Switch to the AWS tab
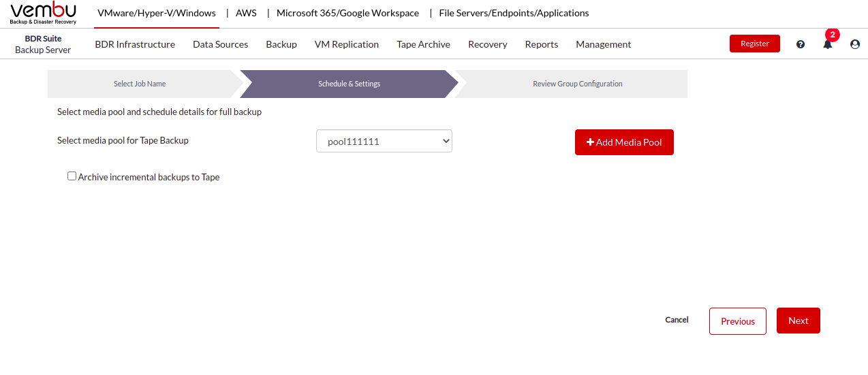Viewport: 868px width, 375px height. coord(246,13)
